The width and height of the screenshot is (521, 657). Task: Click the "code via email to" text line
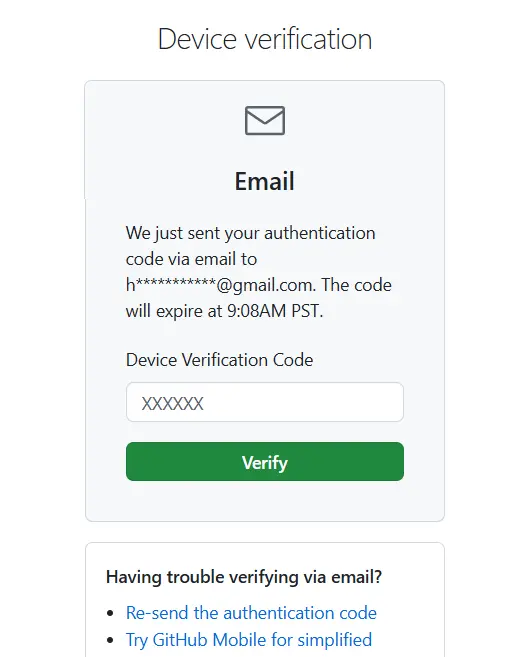(x=191, y=259)
